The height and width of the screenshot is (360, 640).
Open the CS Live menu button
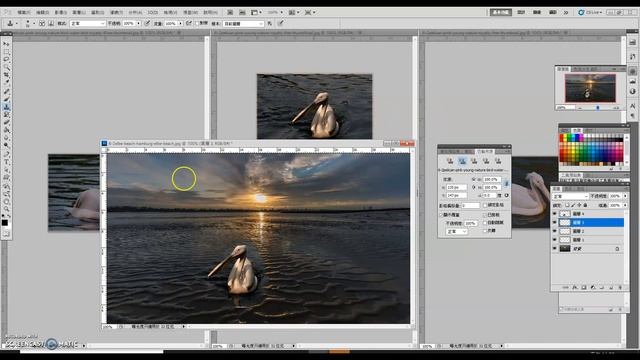pos(590,12)
